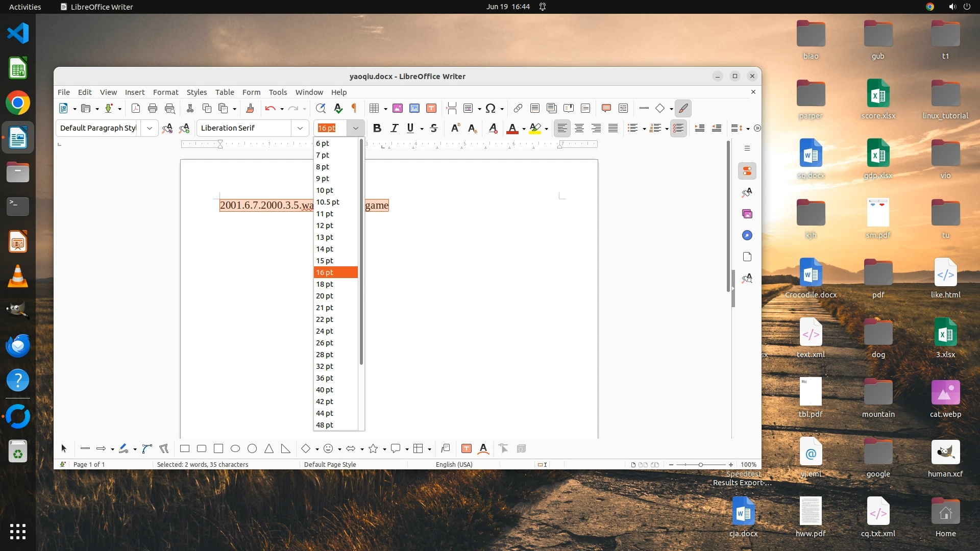Screen dimensions: 980x551
Task: Expand the Liberation Serif font name dropdown
Action: (300, 128)
